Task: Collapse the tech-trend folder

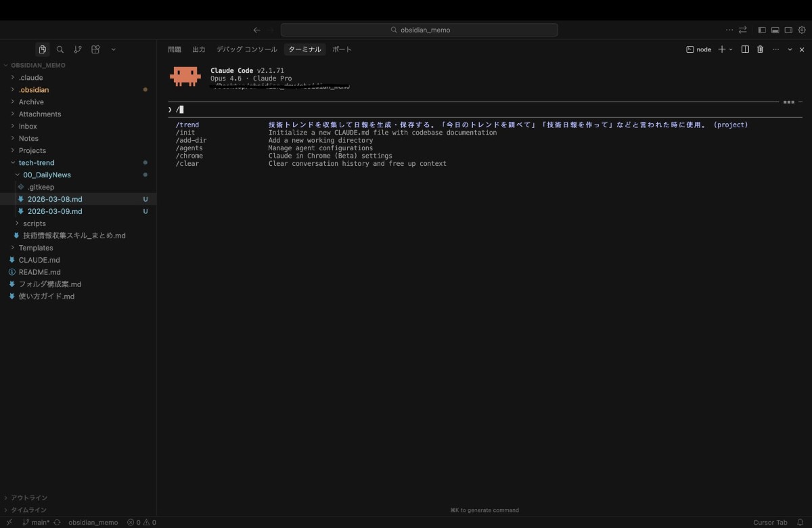Action: click(x=36, y=162)
